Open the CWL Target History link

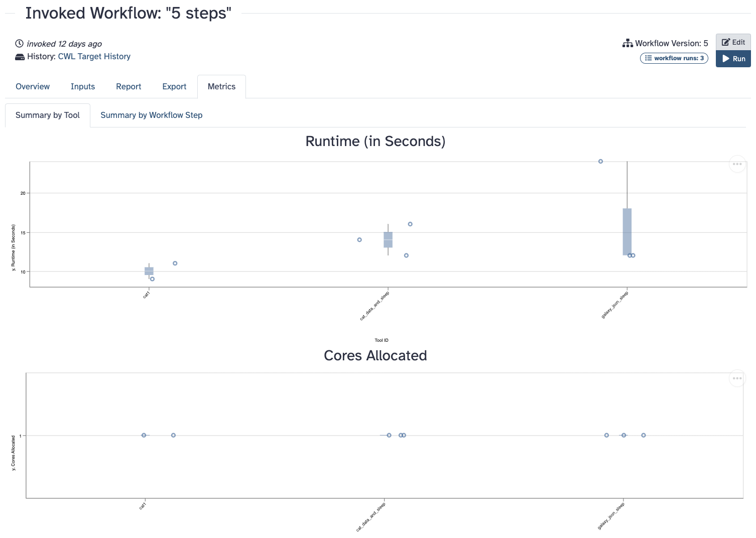pos(94,56)
